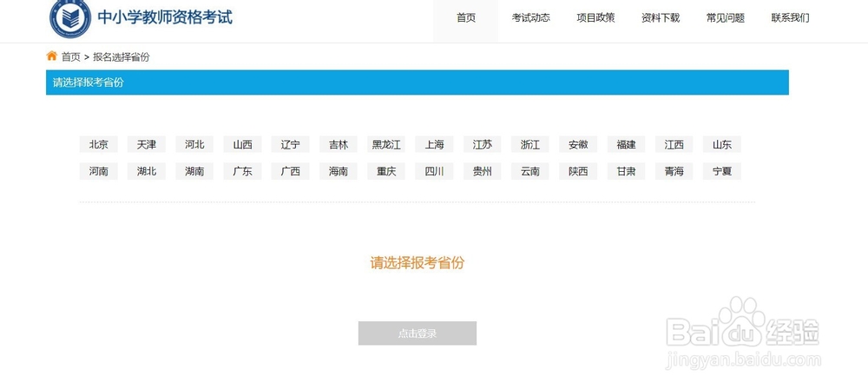868x389 pixels.
Task: Click the 中小学教师资格考试 site title
Action: pyautogui.click(x=165, y=17)
